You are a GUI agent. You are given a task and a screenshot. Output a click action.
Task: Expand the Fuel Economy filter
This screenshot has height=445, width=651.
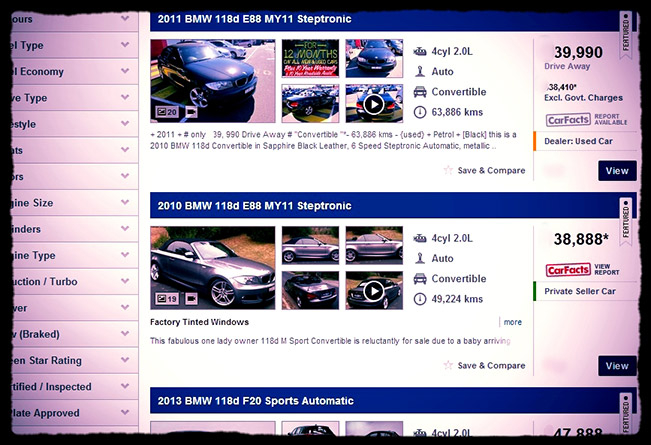point(75,71)
